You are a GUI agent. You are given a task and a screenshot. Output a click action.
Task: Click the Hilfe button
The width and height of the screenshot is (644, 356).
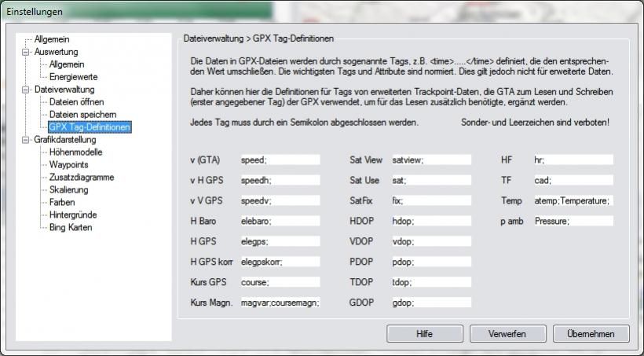pyautogui.click(x=424, y=334)
